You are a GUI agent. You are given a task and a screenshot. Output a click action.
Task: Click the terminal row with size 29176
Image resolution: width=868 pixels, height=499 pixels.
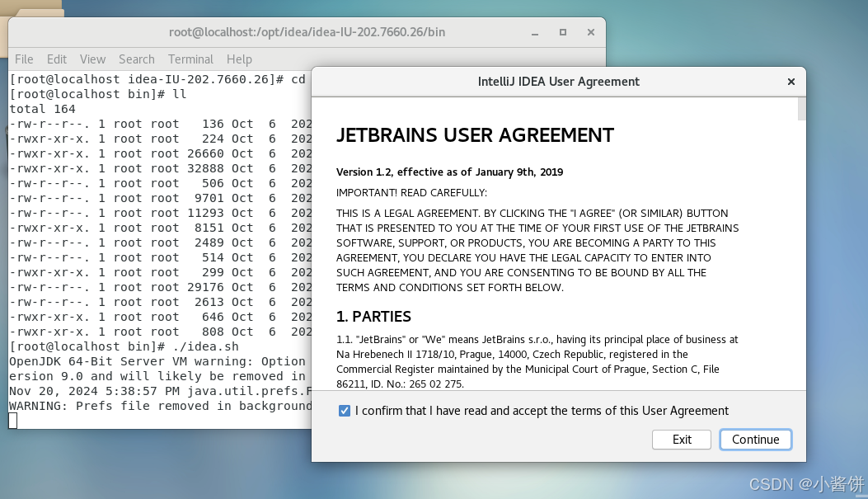tap(161, 287)
